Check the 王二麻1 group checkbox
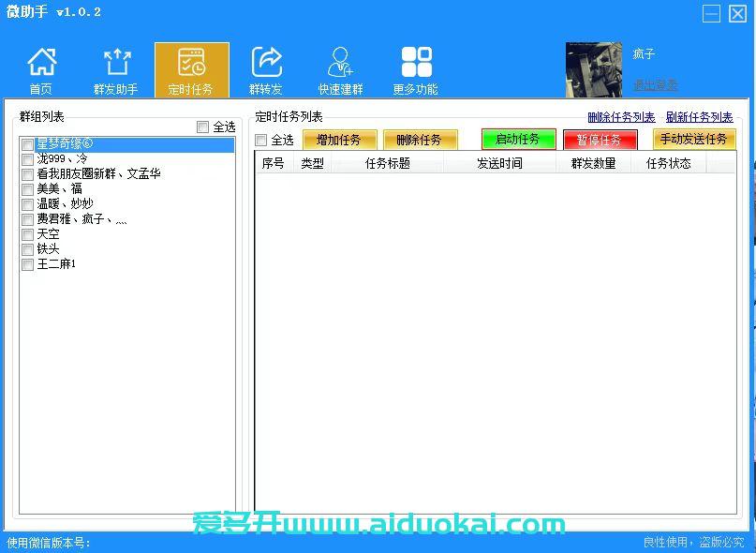This screenshot has width=756, height=553. (27, 264)
